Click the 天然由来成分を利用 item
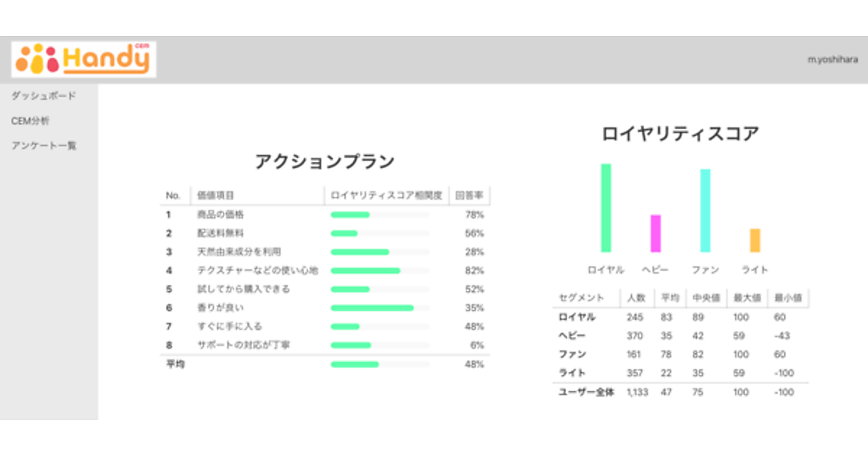 point(239,252)
